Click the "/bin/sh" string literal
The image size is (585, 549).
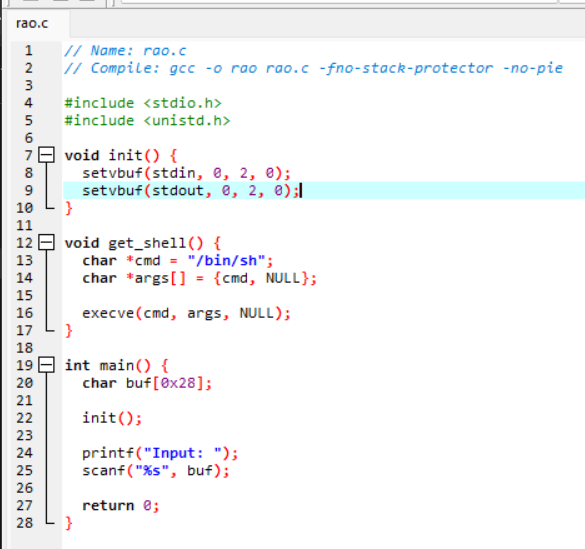[226, 260]
